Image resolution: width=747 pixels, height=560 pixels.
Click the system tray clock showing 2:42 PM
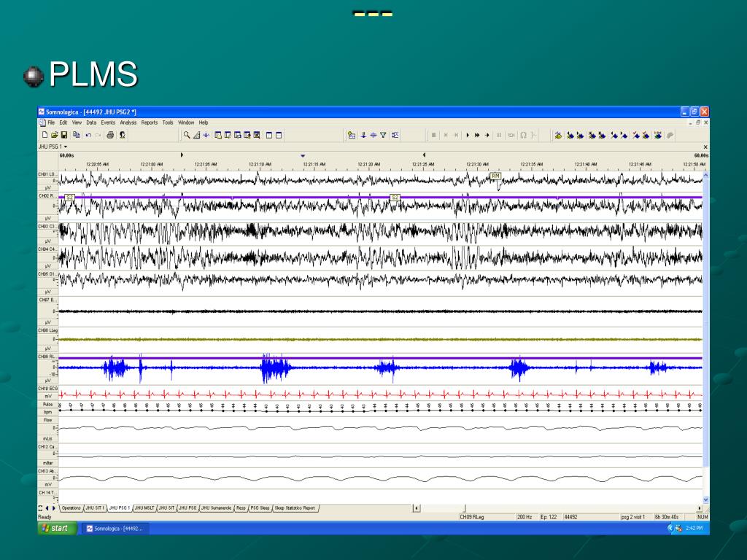point(694,528)
